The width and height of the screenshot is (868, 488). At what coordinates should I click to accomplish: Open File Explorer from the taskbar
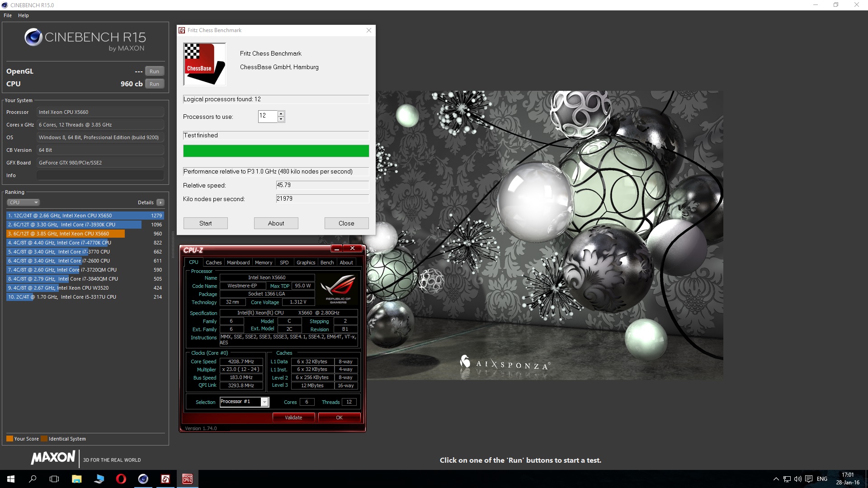[76, 479]
